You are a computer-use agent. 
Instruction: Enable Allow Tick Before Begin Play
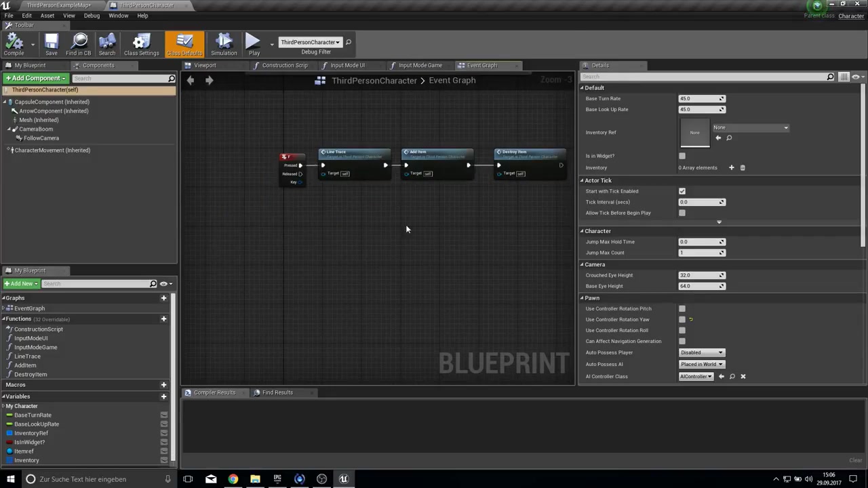click(x=682, y=213)
